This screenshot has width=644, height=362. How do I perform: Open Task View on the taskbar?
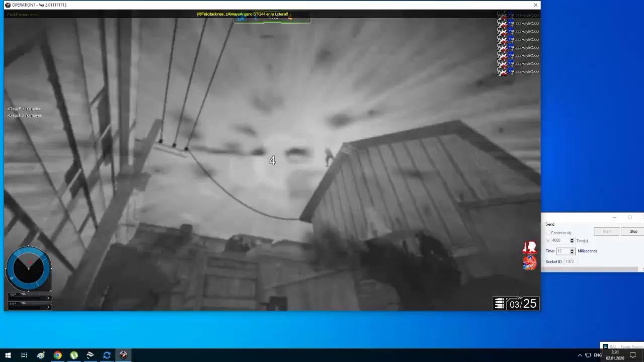[24, 355]
